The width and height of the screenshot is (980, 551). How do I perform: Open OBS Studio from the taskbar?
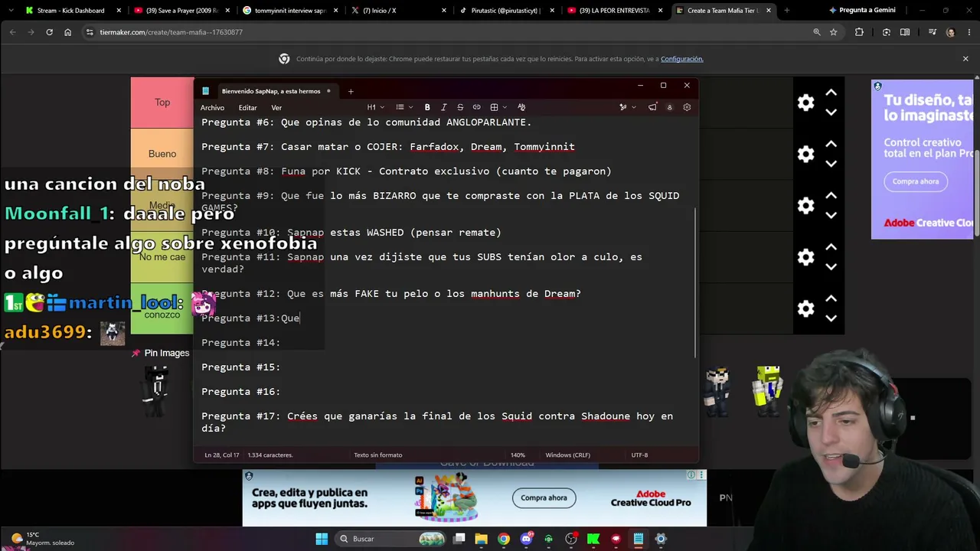pos(570,539)
